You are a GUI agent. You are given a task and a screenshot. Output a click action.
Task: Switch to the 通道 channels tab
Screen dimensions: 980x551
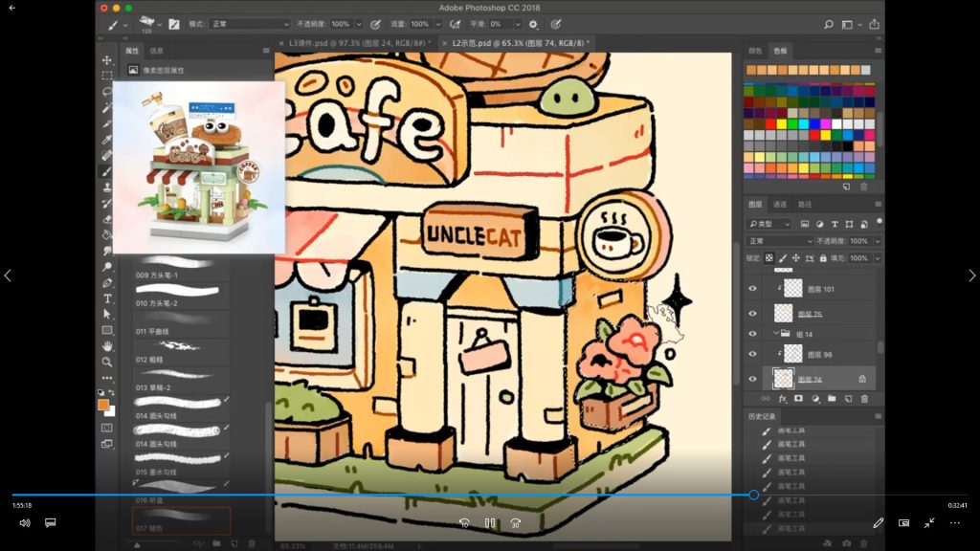[780, 204]
